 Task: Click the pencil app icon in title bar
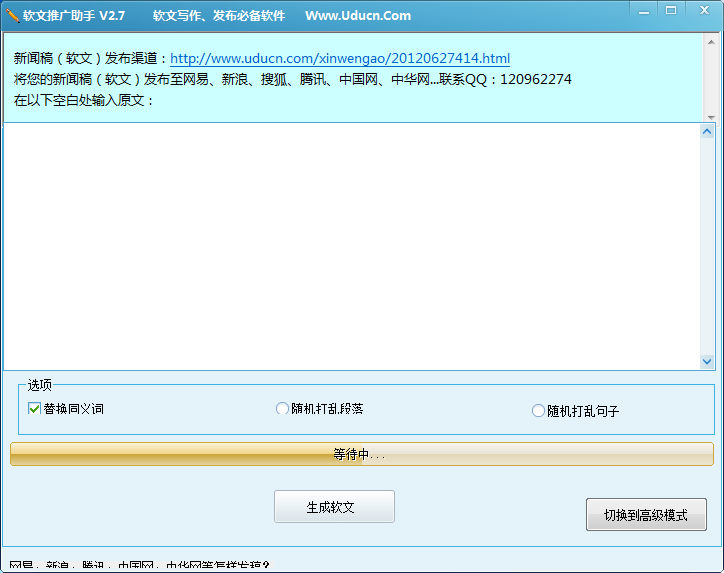[x=12, y=15]
